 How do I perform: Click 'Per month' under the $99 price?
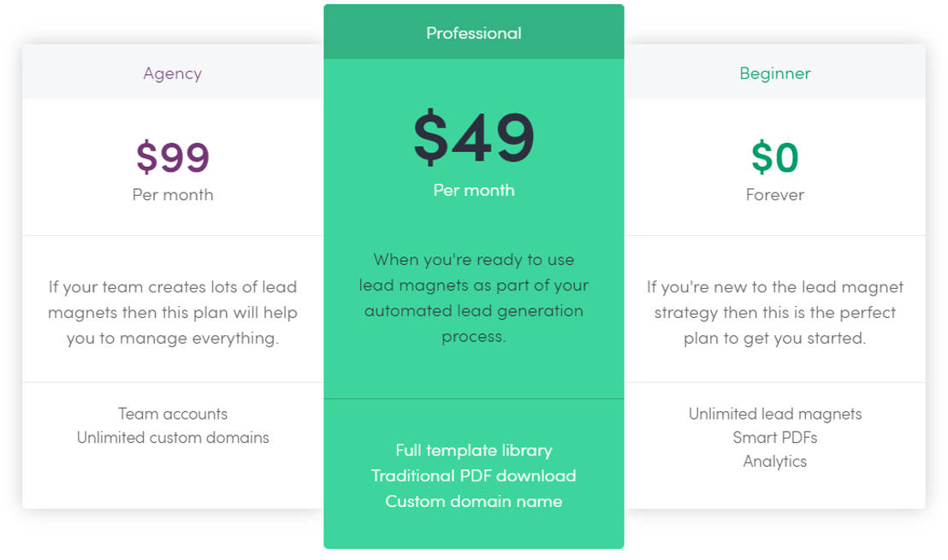pyautogui.click(x=173, y=194)
